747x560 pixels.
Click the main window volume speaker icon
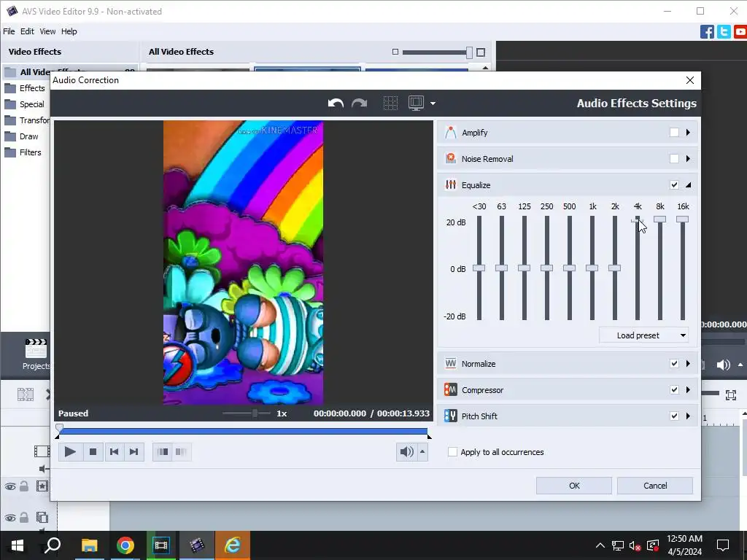click(x=723, y=365)
